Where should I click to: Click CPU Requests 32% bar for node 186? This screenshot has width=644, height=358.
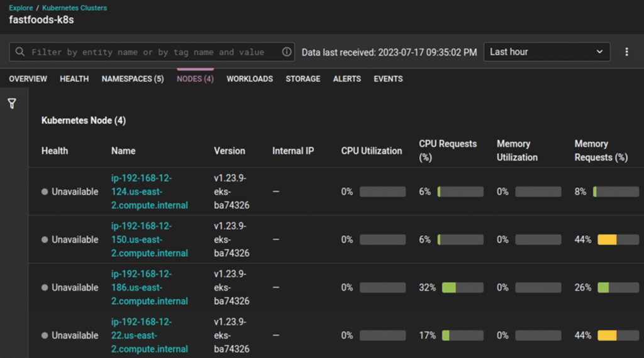coord(462,288)
